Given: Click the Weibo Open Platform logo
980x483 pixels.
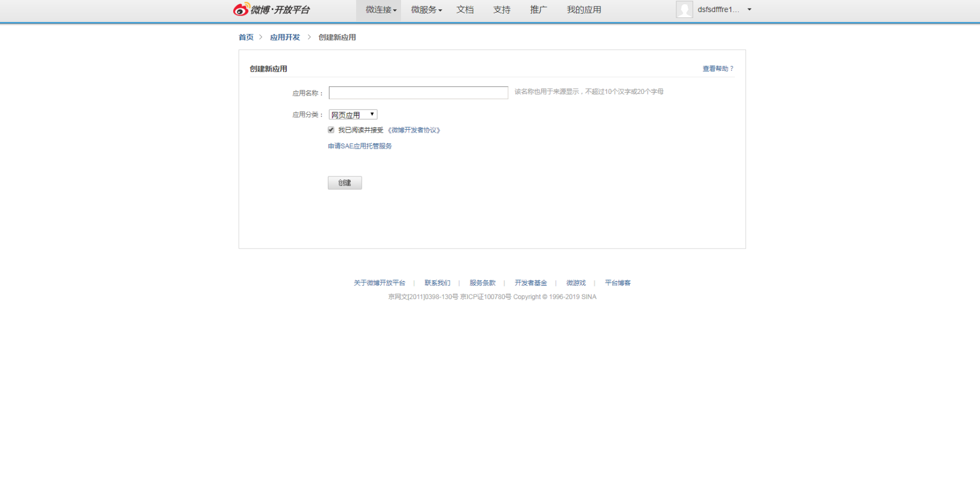Looking at the screenshot, I should 271,10.
